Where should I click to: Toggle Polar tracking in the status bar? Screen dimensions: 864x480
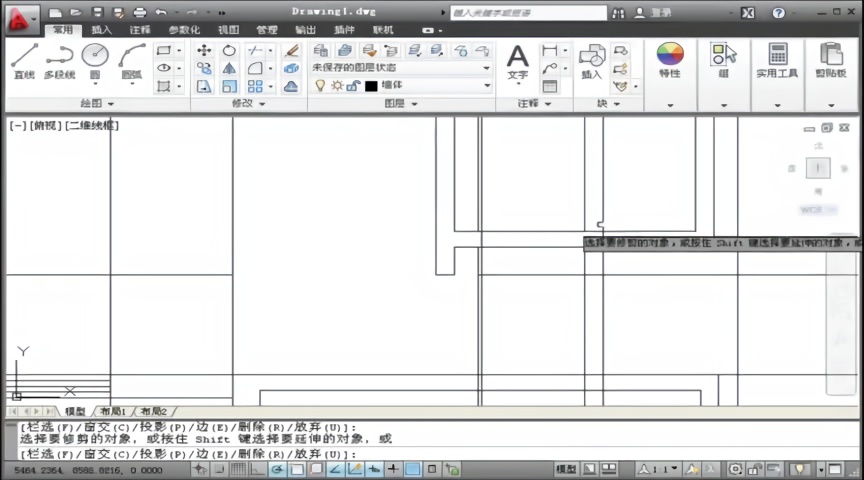click(277, 470)
